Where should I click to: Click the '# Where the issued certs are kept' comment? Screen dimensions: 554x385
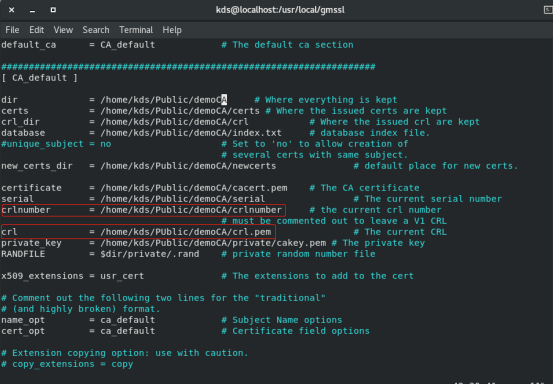pyautogui.click(x=356, y=111)
